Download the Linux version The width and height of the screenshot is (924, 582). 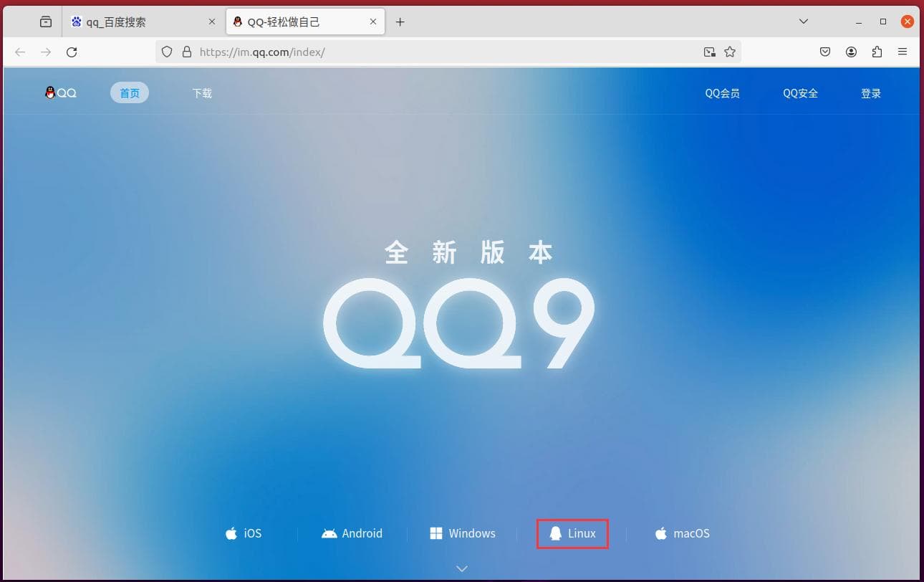572,533
